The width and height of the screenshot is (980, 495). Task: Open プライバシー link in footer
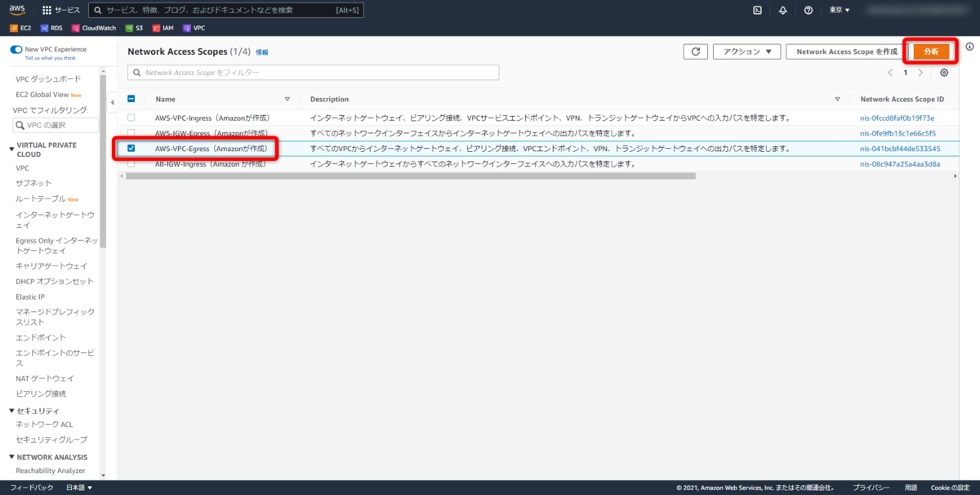pos(871,488)
